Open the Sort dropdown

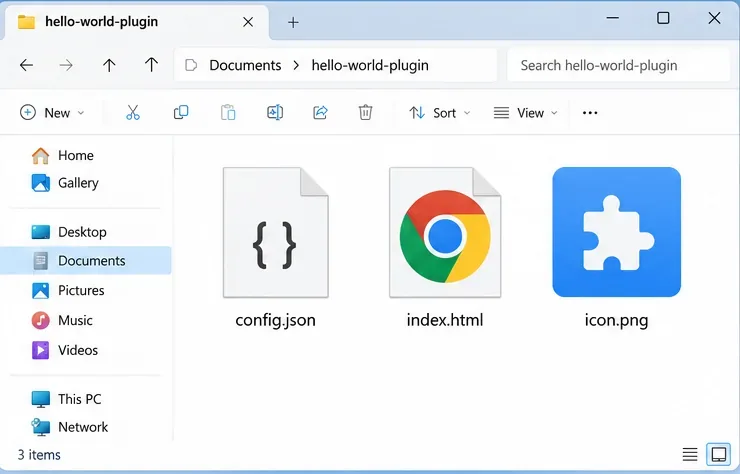click(439, 113)
